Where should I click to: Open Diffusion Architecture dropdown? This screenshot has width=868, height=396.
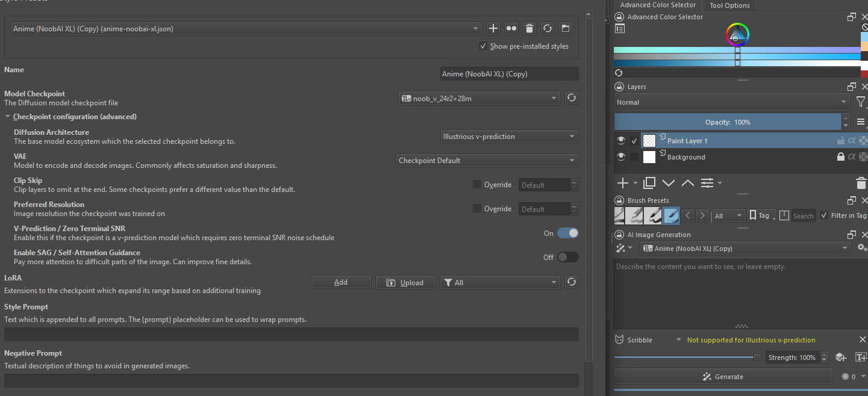click(x=510, y=137)
